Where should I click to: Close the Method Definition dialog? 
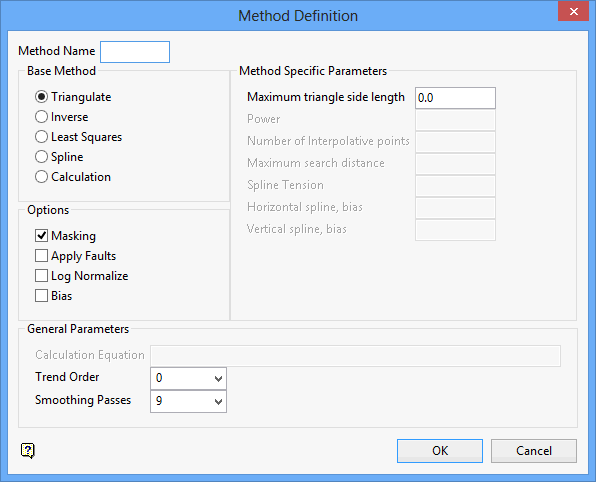[x=573, y=12]
